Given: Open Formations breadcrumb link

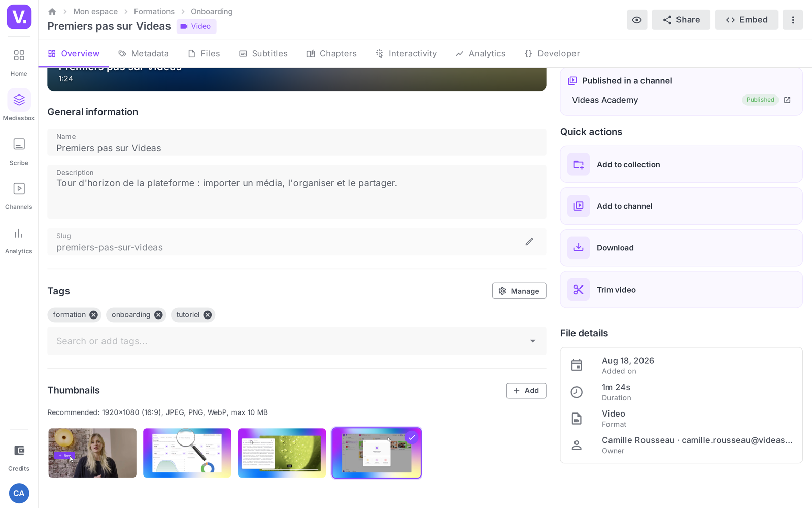Looking at the screenshot, I should coord(154,11).
